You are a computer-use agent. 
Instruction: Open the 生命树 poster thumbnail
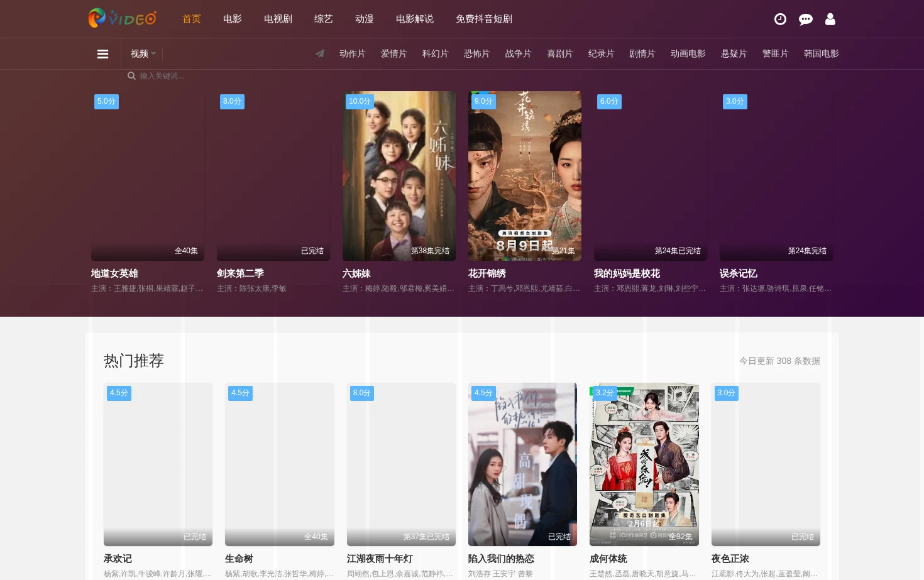280,464
